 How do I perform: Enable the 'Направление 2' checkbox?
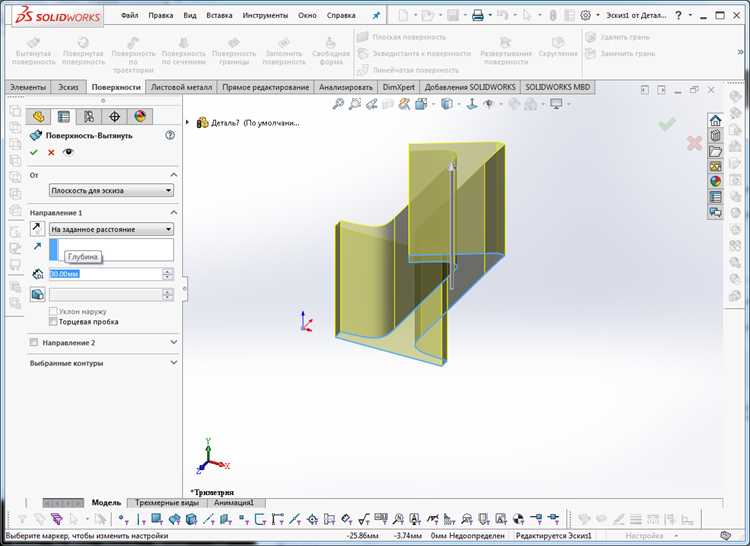(x=33, y=342)
